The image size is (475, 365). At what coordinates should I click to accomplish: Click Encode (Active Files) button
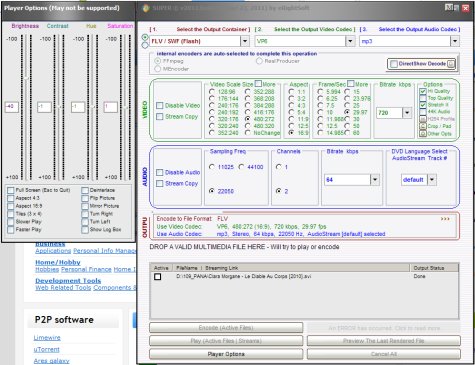pyautogui.click(x=226, y=328)
